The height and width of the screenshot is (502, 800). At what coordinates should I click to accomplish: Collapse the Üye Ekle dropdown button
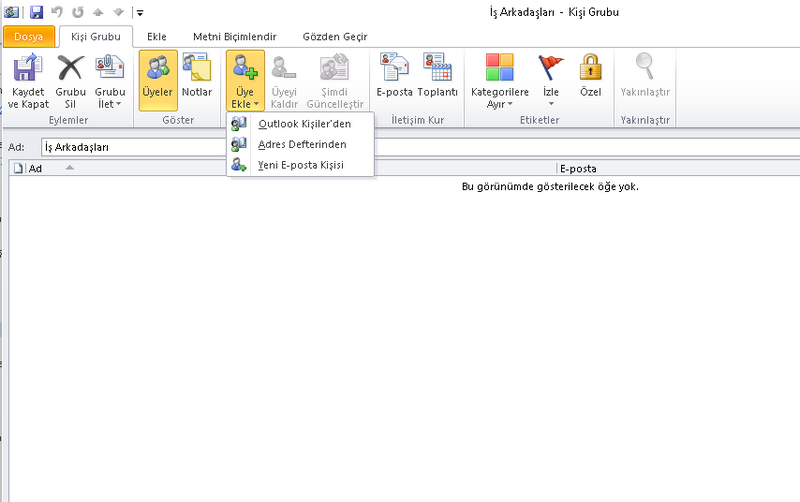(x=245, y=80)
